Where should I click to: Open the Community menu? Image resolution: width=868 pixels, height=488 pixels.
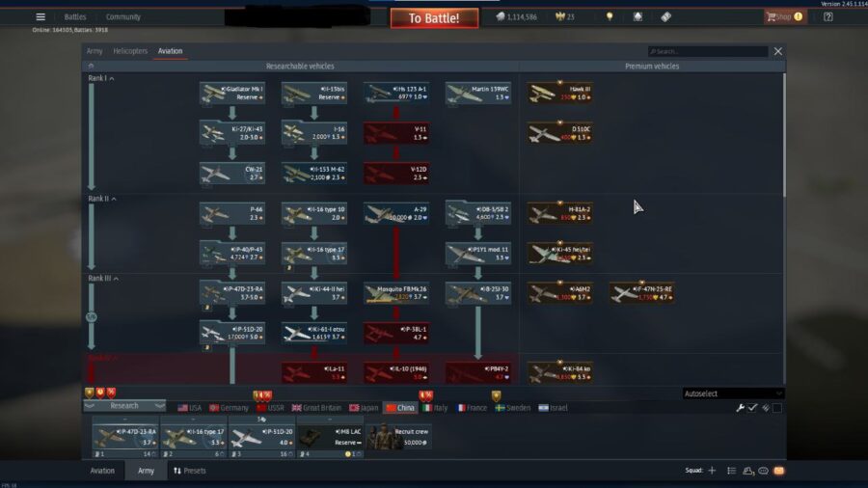123,16
